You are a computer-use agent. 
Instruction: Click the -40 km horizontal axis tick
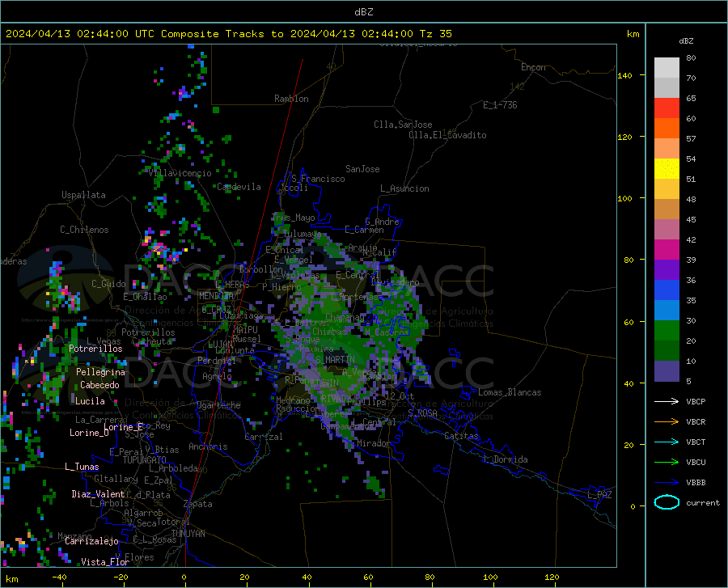click(x=59, y=577)
